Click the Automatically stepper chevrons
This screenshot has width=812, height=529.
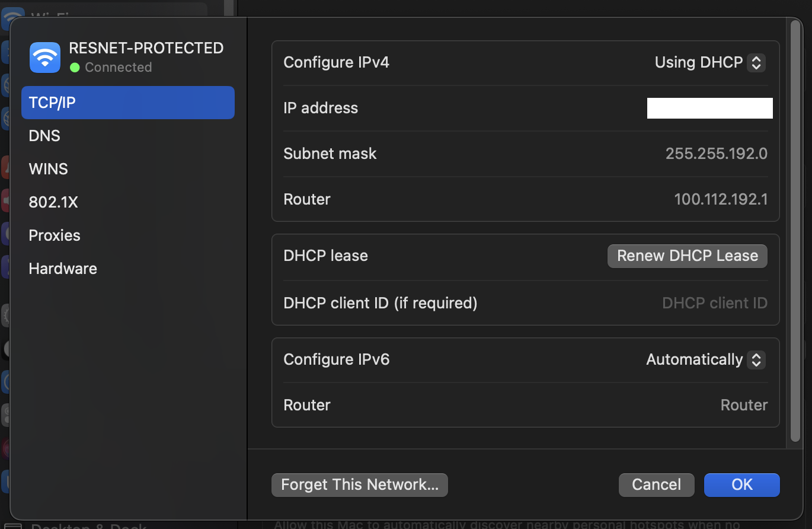point(756,359)
